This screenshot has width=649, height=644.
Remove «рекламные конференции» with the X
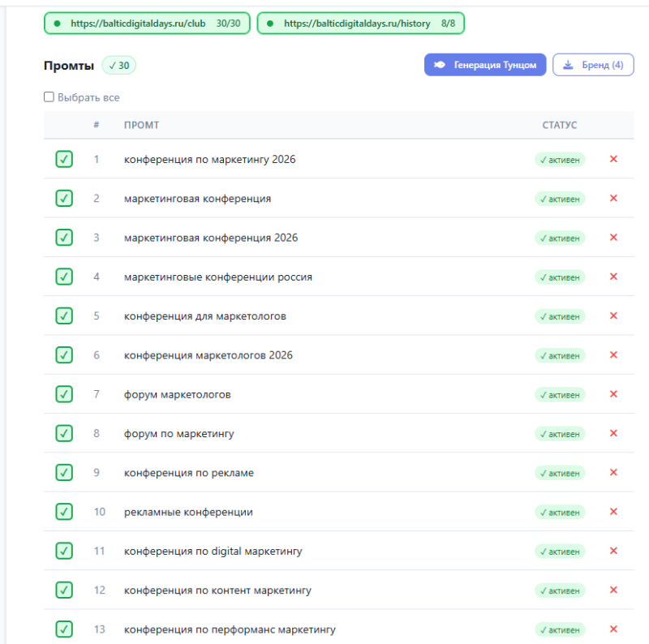click(613, 512)
